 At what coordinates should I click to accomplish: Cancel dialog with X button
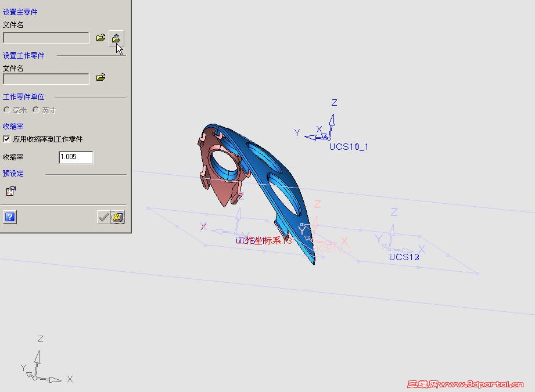tap(118, 217)
